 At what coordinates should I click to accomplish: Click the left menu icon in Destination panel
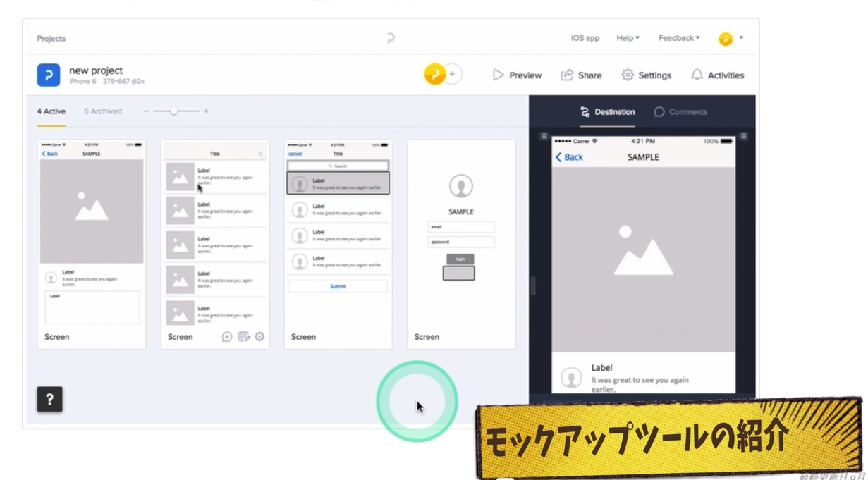[x=544, y=136]
